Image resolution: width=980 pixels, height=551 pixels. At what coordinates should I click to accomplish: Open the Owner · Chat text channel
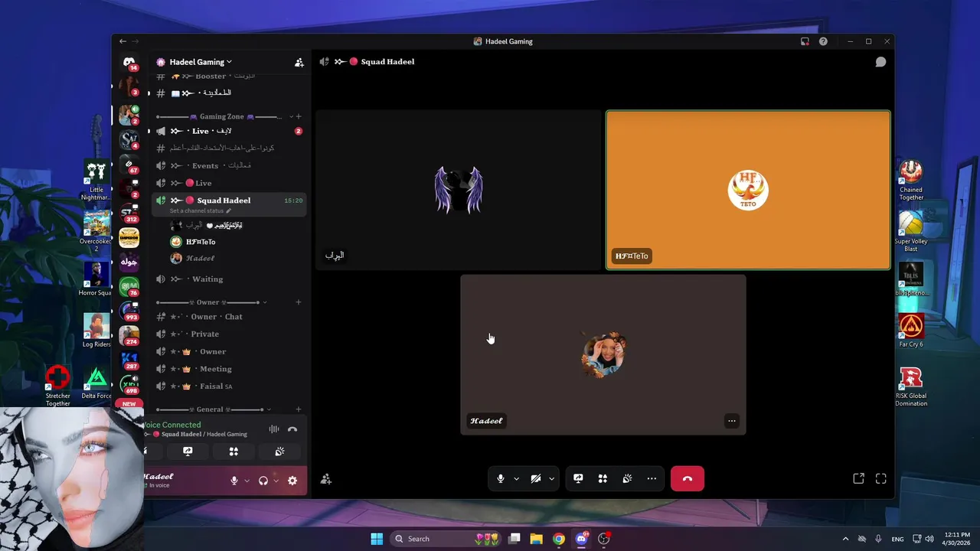[x=228, y=316]
